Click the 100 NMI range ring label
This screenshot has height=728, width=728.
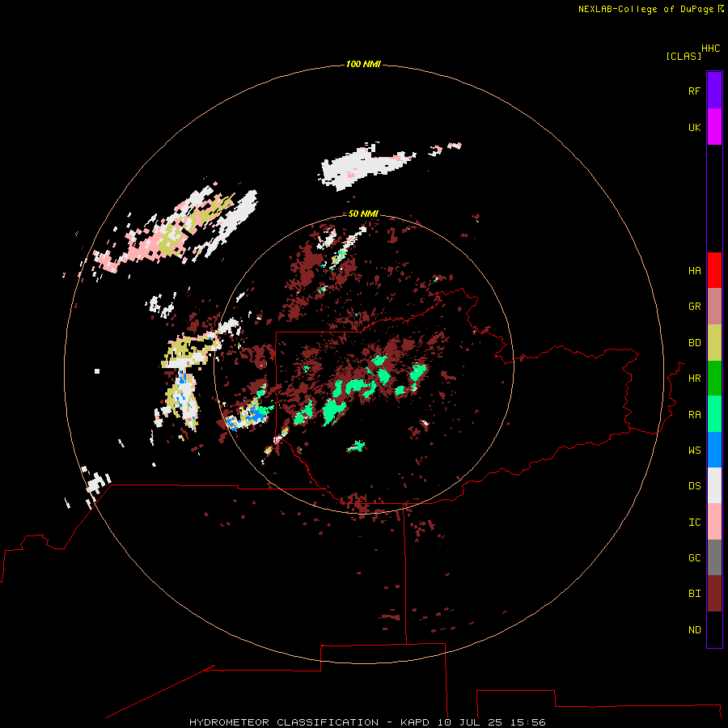pos(363,64)
